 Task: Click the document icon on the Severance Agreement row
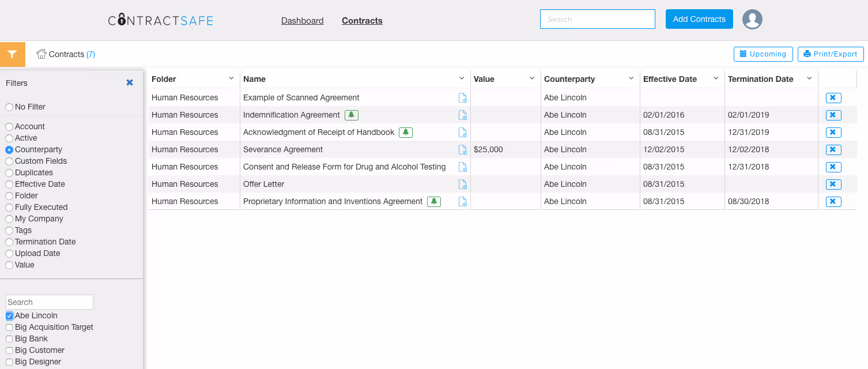tap(463, 149)
